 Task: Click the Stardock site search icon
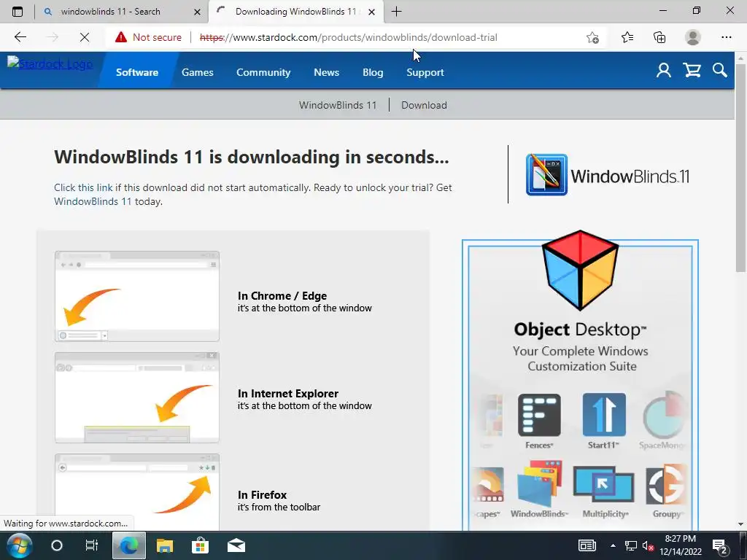coord(720,71)
